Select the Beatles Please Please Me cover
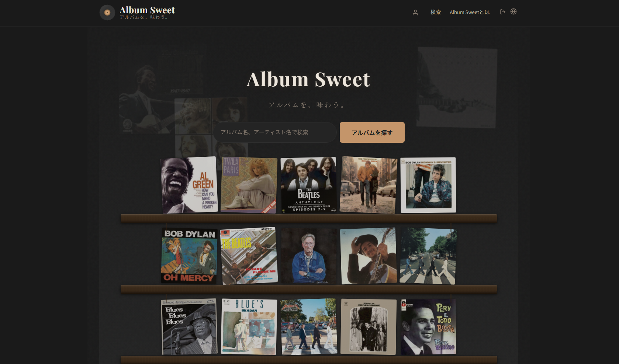The image size is (619, 364). [249, 256]
